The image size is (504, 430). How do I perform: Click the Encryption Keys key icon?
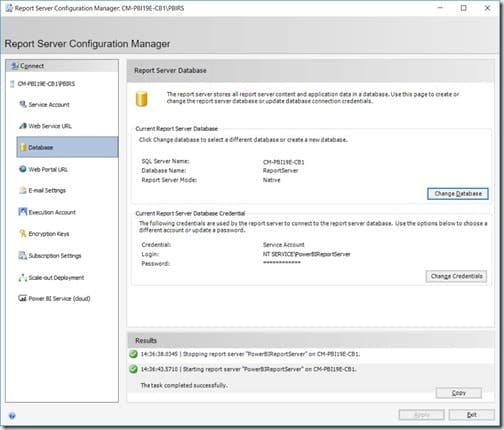click(23, 233)
